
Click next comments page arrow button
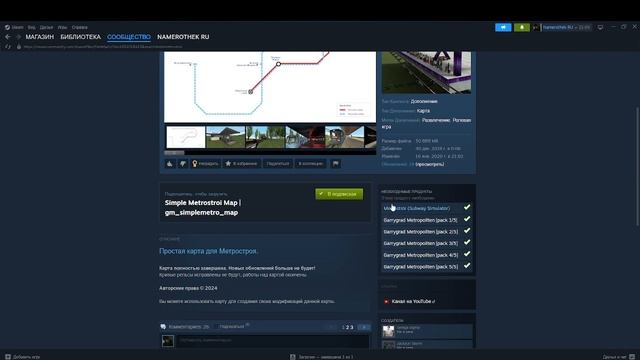coord(364,327)
